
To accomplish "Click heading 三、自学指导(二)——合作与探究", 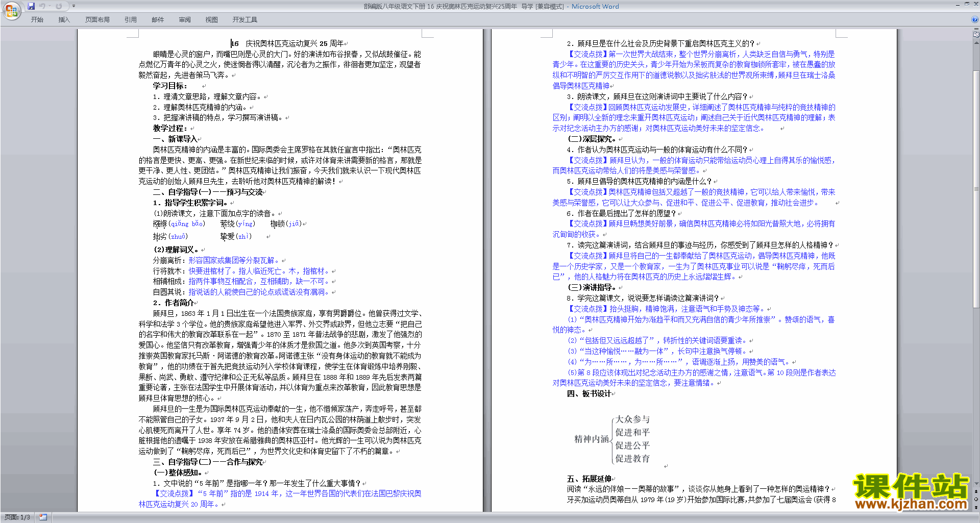I will point(207,462).
